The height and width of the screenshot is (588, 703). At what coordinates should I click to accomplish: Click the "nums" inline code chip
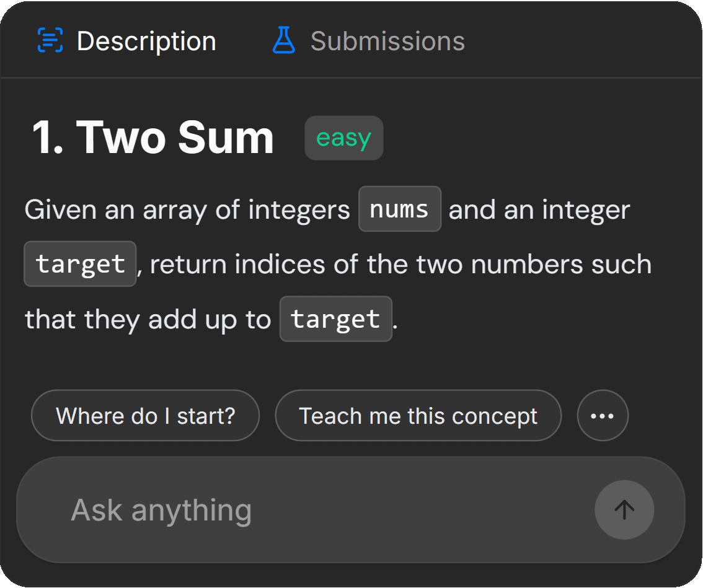point(400,209)
